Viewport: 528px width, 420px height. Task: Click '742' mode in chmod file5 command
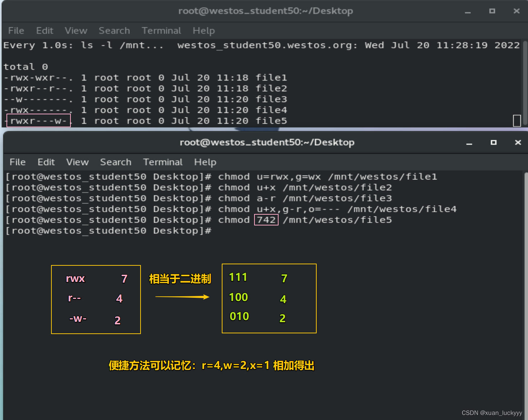coord(266,220)
